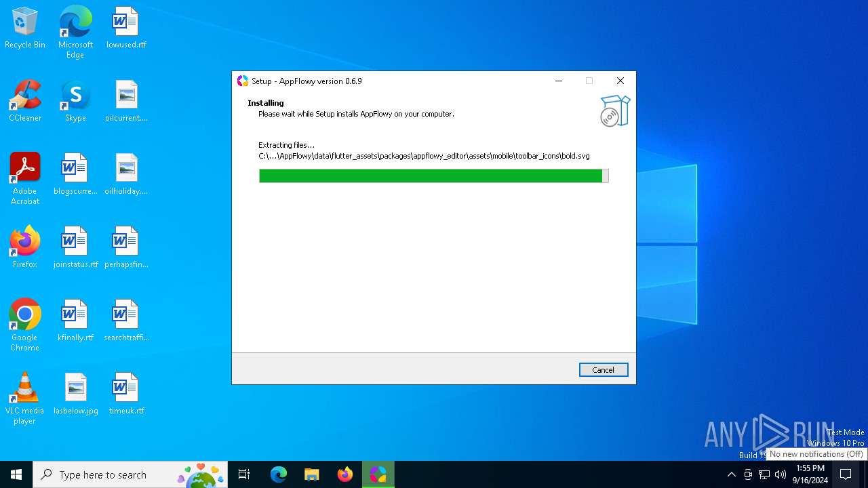Open Microsoft Edge from the taskbar

pyautogui.click(x=279, y=474)
